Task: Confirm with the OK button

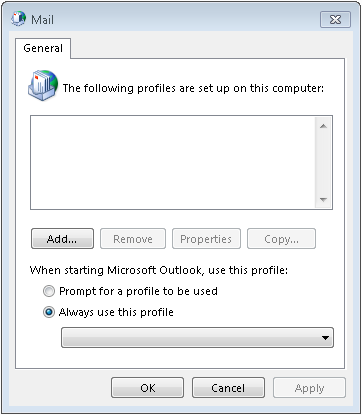Action: 147,388
